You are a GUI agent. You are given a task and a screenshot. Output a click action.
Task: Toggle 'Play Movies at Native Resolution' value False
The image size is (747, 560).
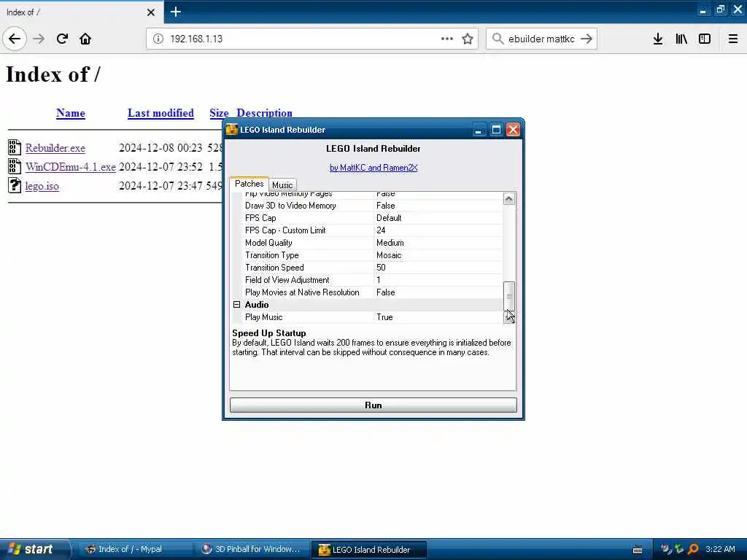pyautogui.click(x=438, y=292)
